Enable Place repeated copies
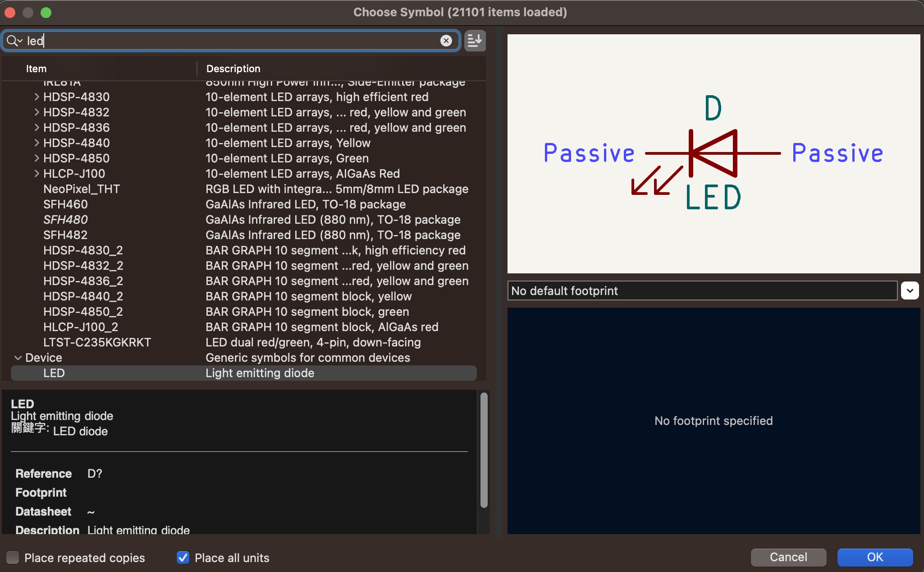This screenshot has height=572, width=924. pyautogui.click(x=13, y=558)
